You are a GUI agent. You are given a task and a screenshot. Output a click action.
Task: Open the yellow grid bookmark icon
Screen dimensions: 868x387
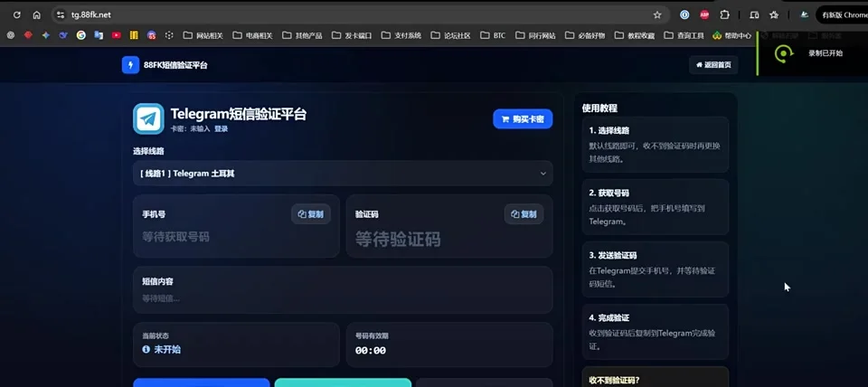pyautogui.click(x=134, y=35)
